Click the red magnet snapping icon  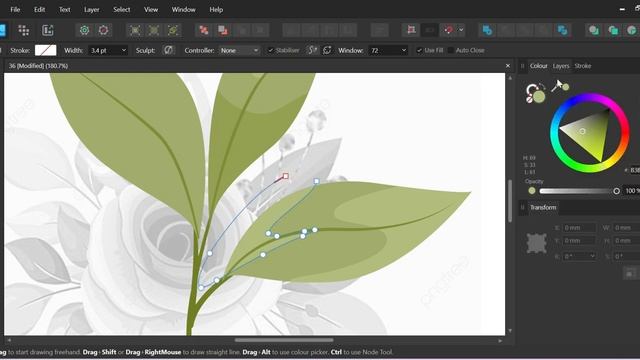pyautogui.click(x=449, y=30)
